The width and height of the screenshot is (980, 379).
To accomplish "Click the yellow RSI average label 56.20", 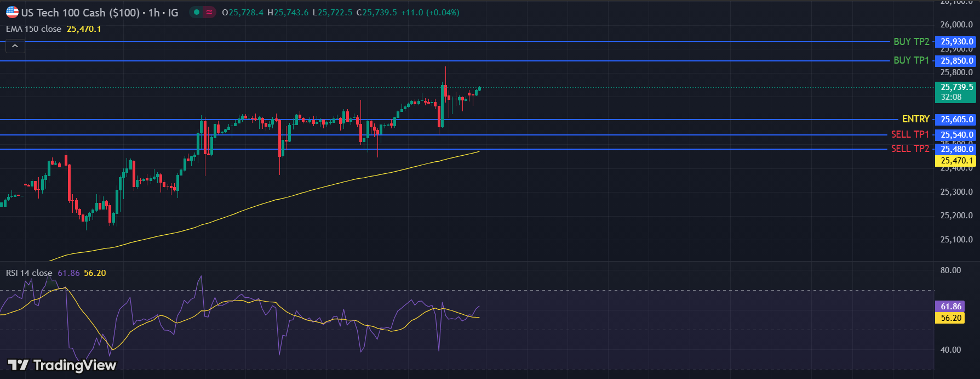I will point(951,318).
